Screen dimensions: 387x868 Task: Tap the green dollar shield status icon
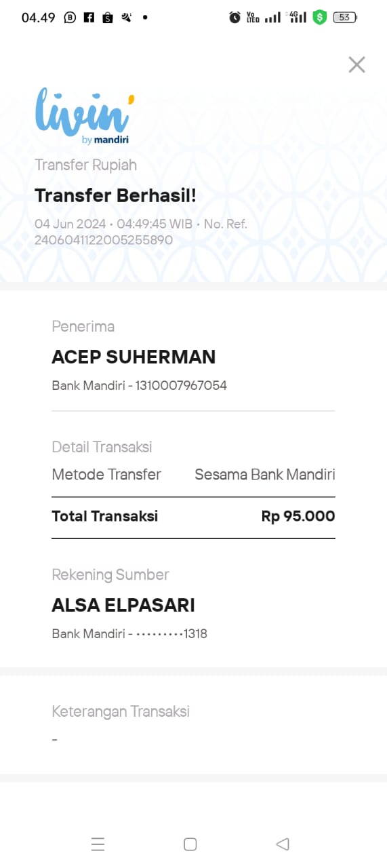pos(320,18)
